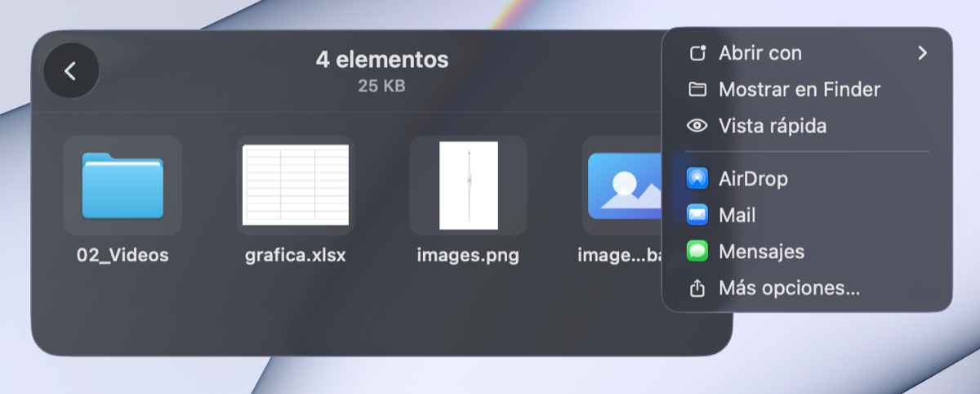Click the 4 elementos title
Viewport: 980px width, 394px height.
382,60
